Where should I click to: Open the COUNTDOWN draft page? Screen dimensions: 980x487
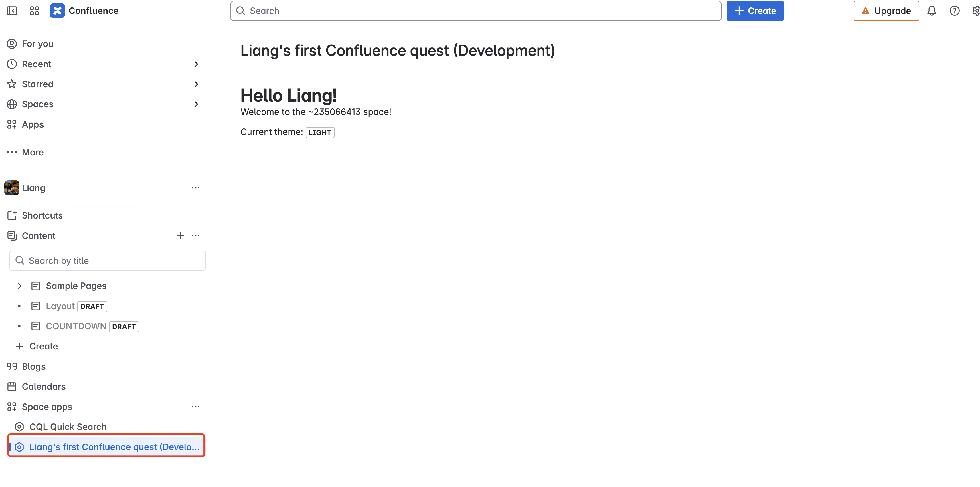pos(76,326)
